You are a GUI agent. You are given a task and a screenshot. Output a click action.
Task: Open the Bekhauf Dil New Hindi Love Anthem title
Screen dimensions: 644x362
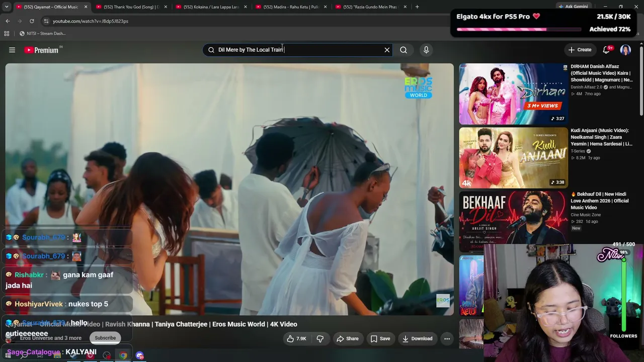click(600, 201)
